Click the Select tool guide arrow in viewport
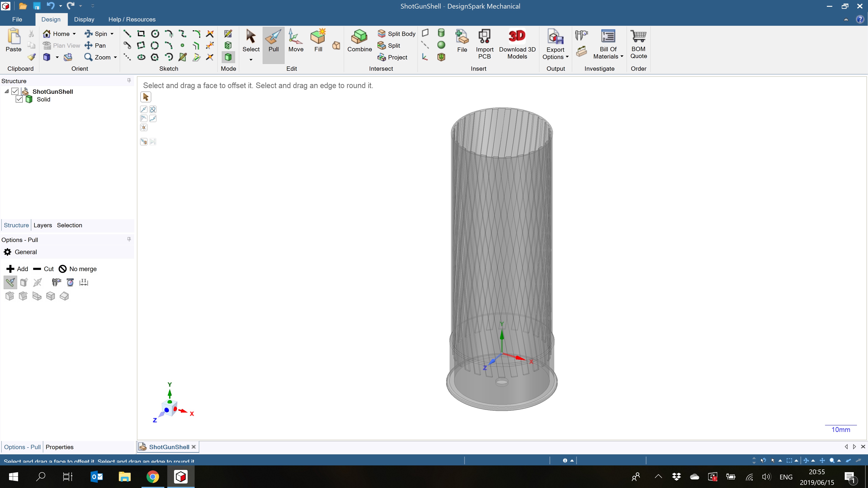Screen dimensions: 868x488 (x=146, y=97)
